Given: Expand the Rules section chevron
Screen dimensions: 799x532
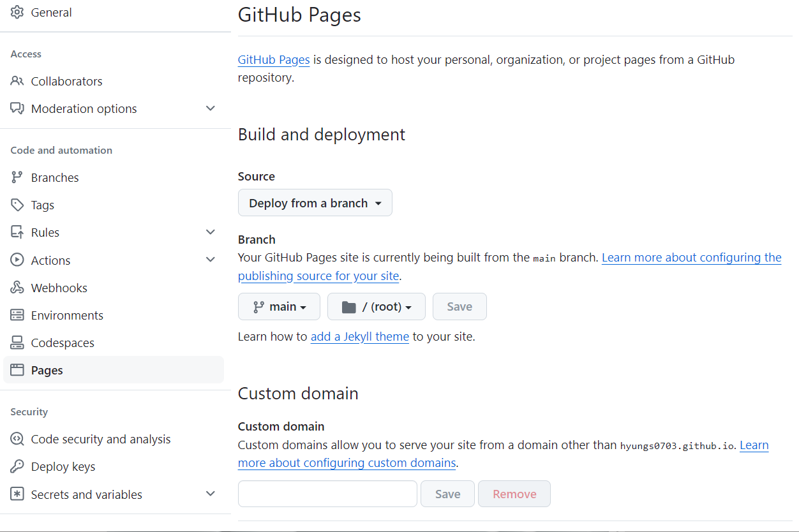Looking at the screenshot, I should (x=211, y=232).
